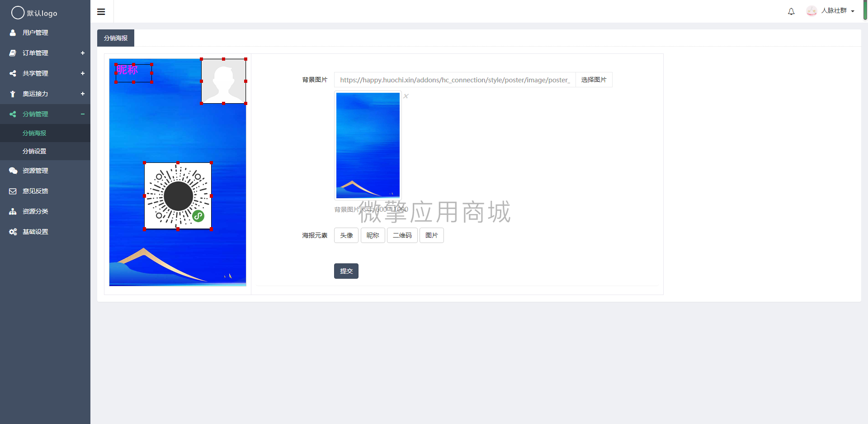Select the avatar placeholder on poster

tap(224, 81)
